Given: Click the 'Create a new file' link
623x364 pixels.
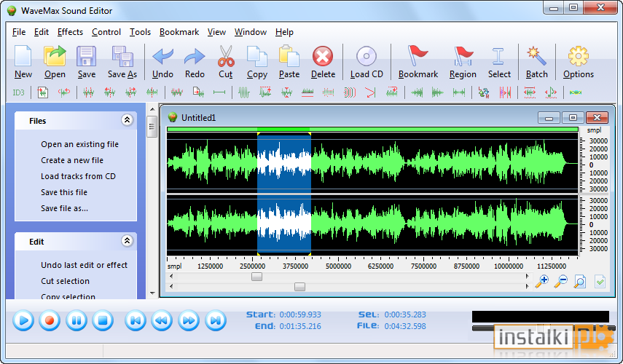Looking at the screenshot, I should click(72, 160).
